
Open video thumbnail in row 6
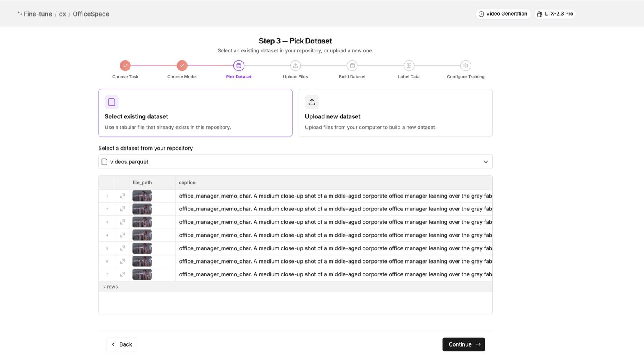(x=142, y=261)
